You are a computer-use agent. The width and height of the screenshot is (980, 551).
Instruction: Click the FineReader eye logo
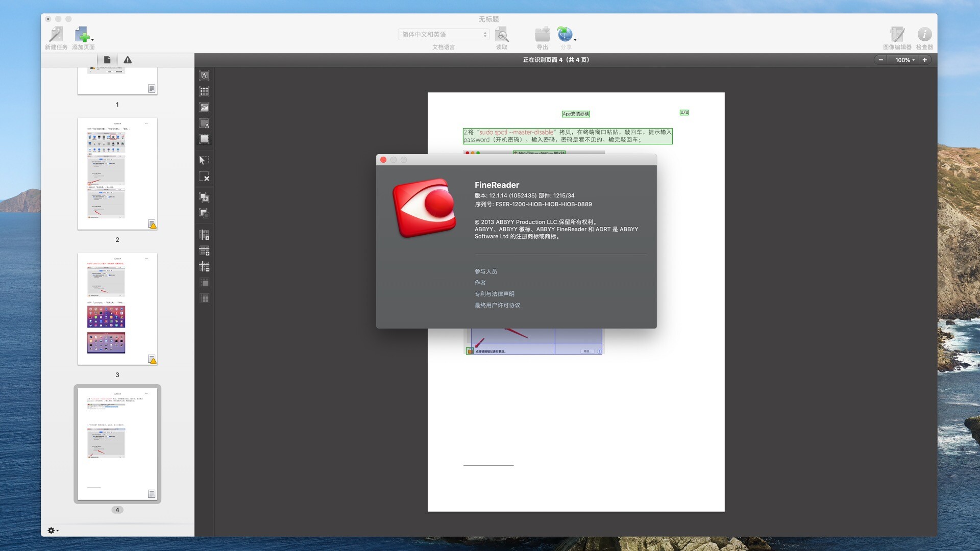point(424,207)
